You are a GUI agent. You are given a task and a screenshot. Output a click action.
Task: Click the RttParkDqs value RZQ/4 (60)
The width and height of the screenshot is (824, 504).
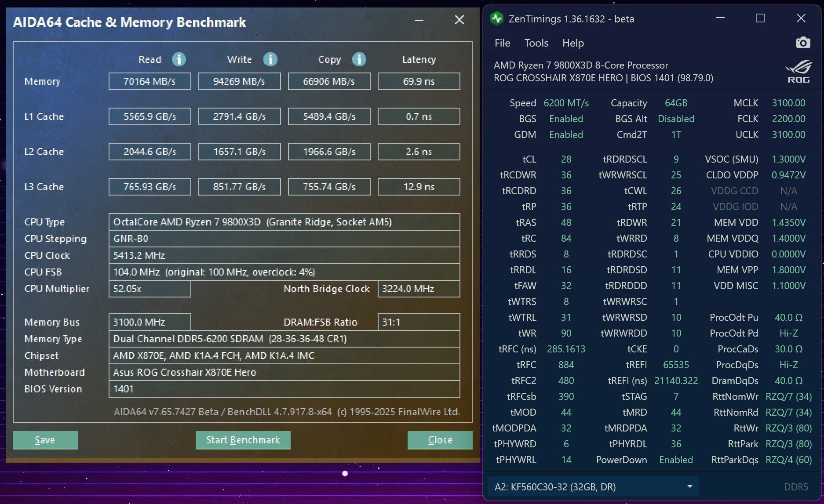pyautogui.click(x=789, y=460)
